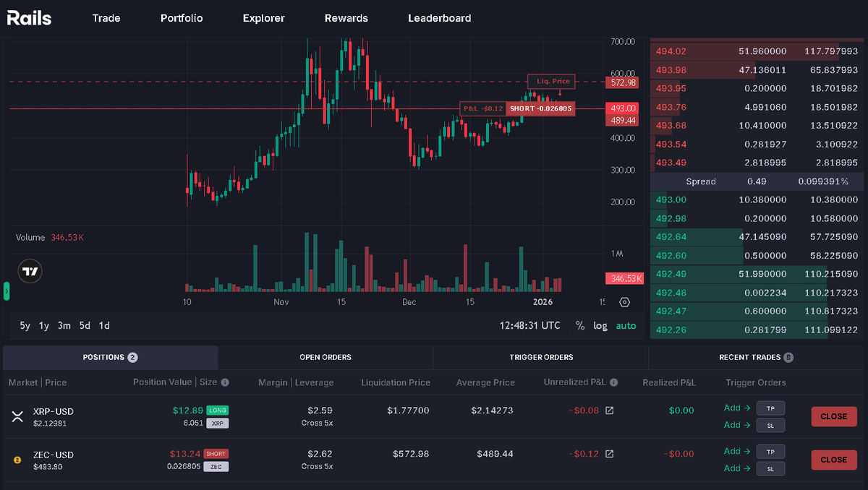Share XRP-USD unrealized P&L
The width and height of the screenshot is (868, 490).
click(x=609, y=411)
